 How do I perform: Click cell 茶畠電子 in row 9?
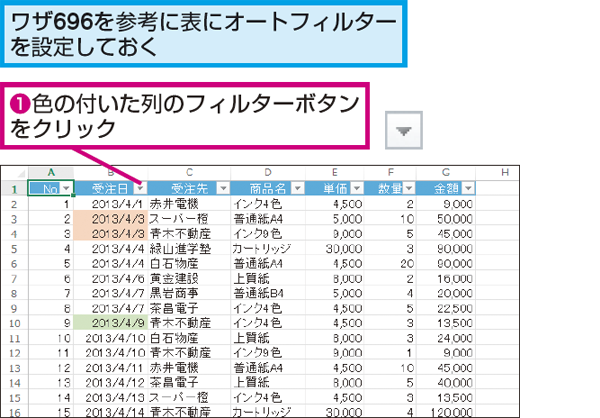tap(189, 308)
